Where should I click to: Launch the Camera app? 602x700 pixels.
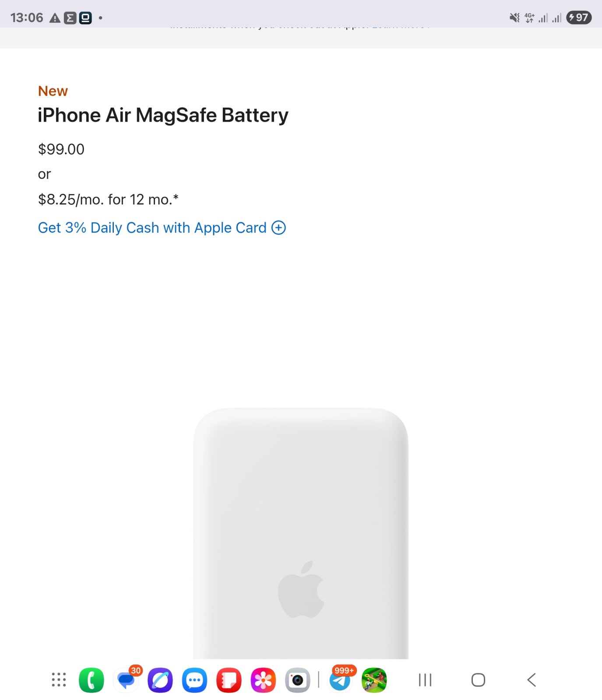click(298, 680)
